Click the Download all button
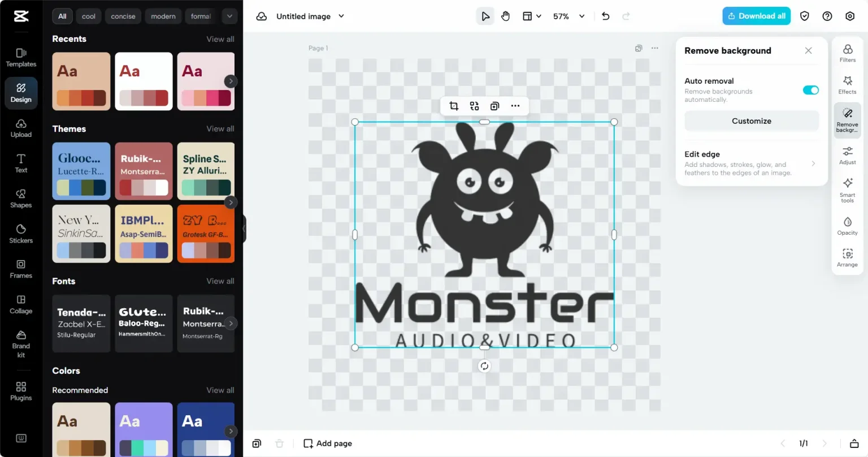The image size is (868, 457). coord(756,16)
